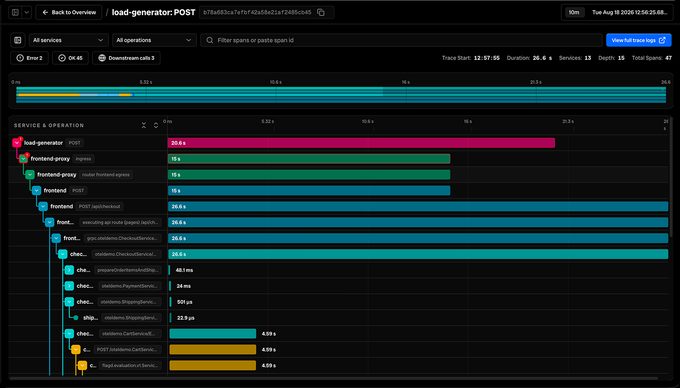Image resolution: width=680 pixels, height=388 pixels.
Task: Click the sidebar layout toggle icon
Action: pos(15,13)
